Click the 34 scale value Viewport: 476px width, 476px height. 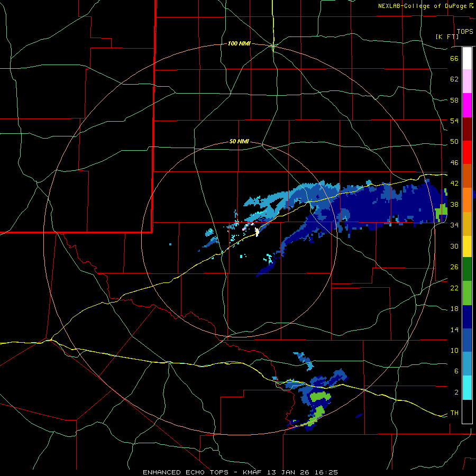[454, 225]
